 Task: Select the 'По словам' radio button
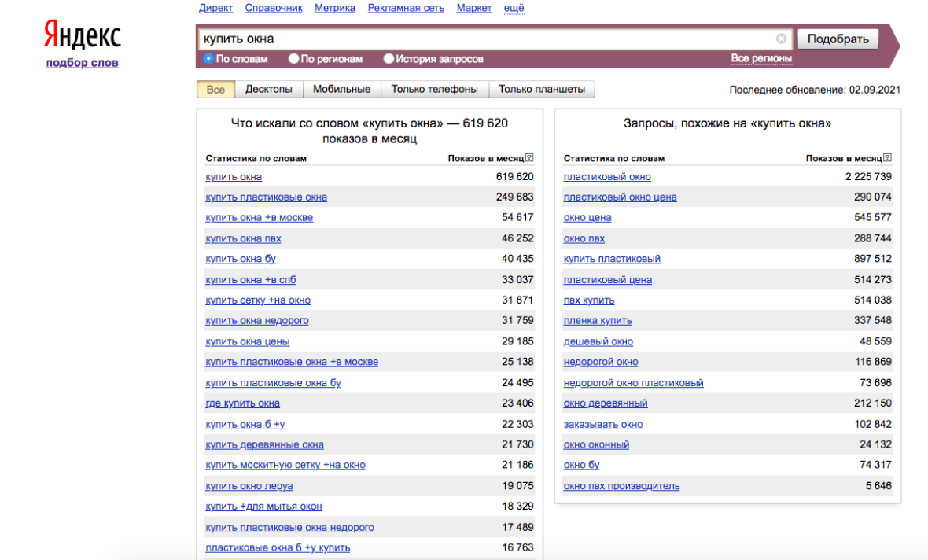(208, 59)
